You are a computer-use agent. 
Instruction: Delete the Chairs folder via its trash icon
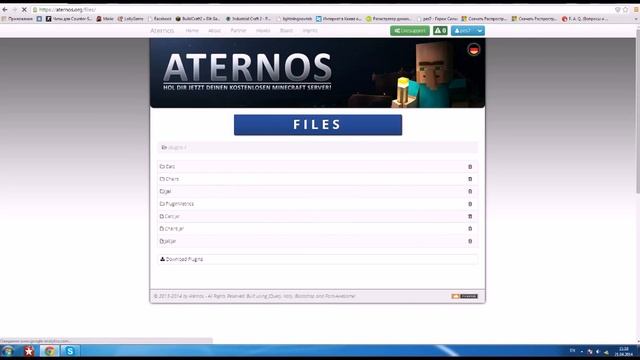point(470,179)
